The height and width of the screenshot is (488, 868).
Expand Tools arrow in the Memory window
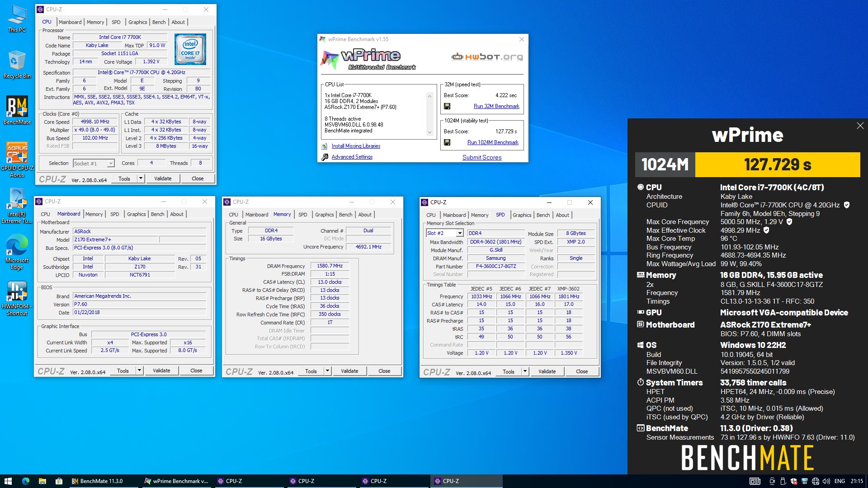(x=327, y=371)
